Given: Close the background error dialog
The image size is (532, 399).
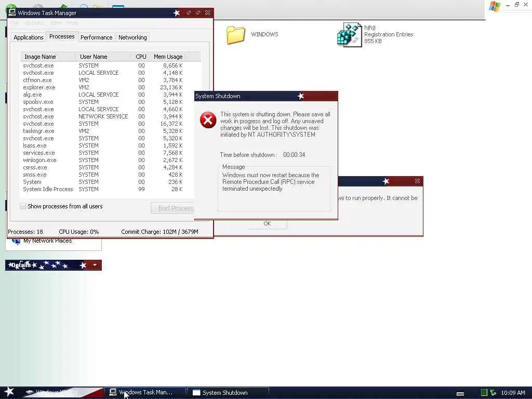Looking at the screenshot, I should click(417, 181).
